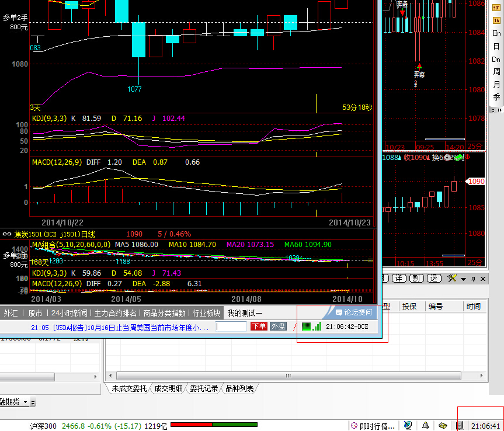The image size is (504, 431).
Task: Click the 下单 order button
Action: click(259, 326)
